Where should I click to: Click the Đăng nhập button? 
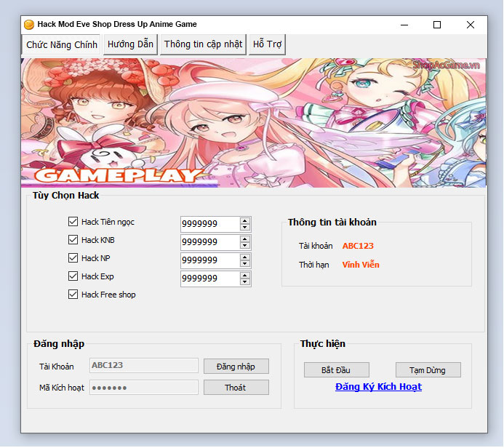[x=236, y=367]
